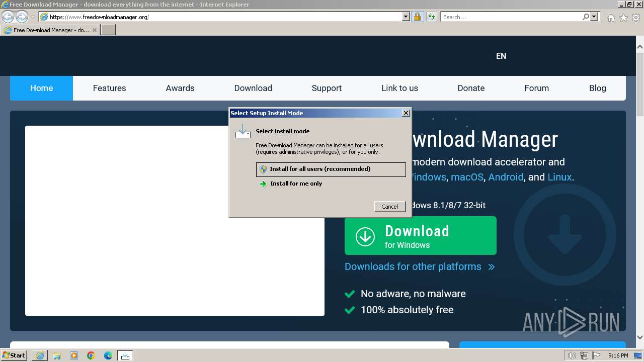The image size is (644, 362).
Task: Open the Home navigation item
Action: click(41, 88)
